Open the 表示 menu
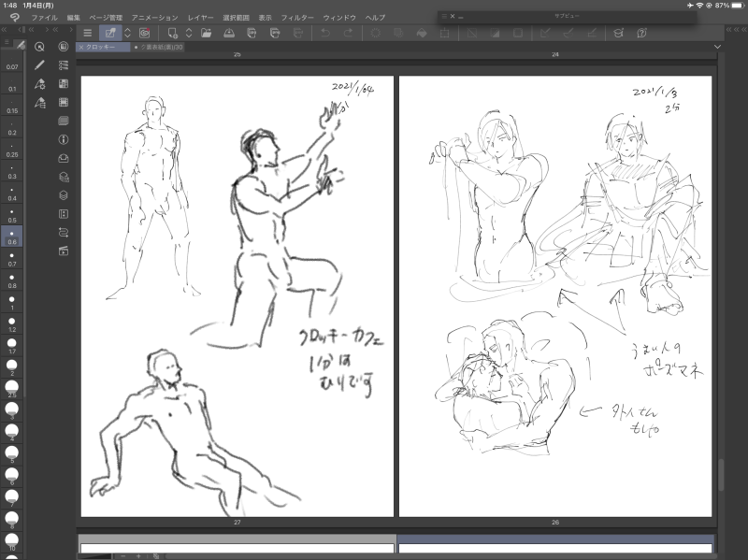748x560 pixels. pos(266,18)
